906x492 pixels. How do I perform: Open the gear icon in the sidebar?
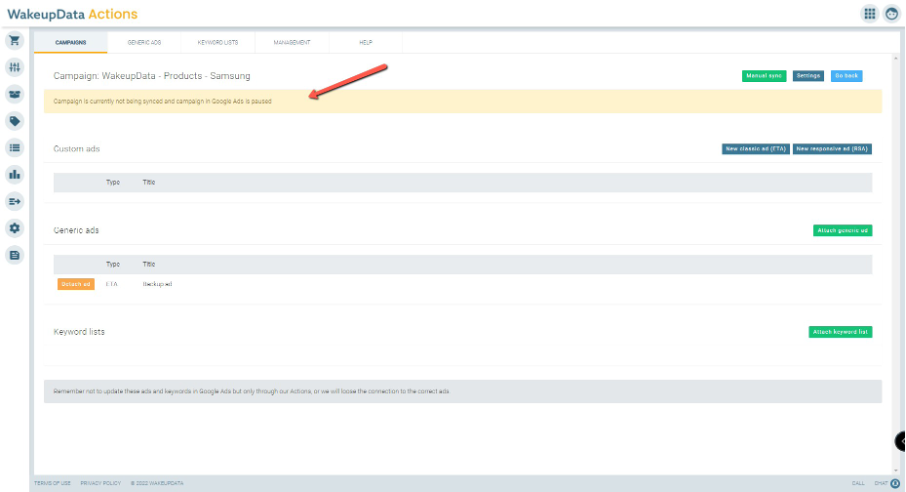14,228
